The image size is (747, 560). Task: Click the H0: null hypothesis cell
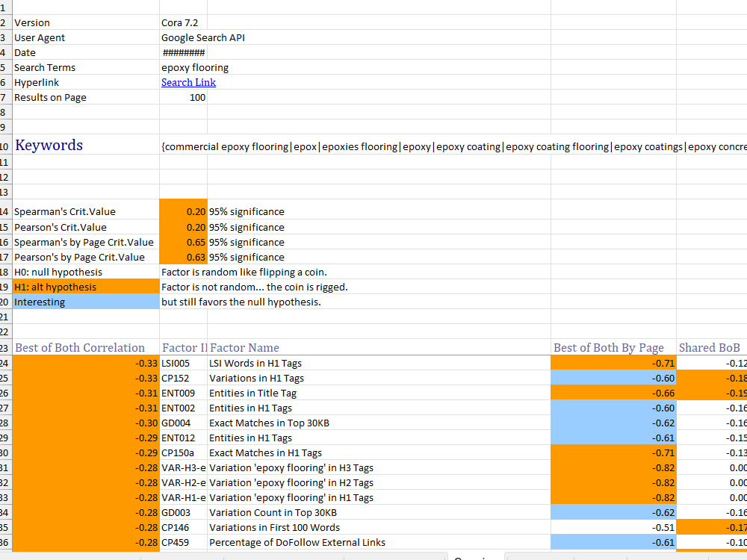86,272
